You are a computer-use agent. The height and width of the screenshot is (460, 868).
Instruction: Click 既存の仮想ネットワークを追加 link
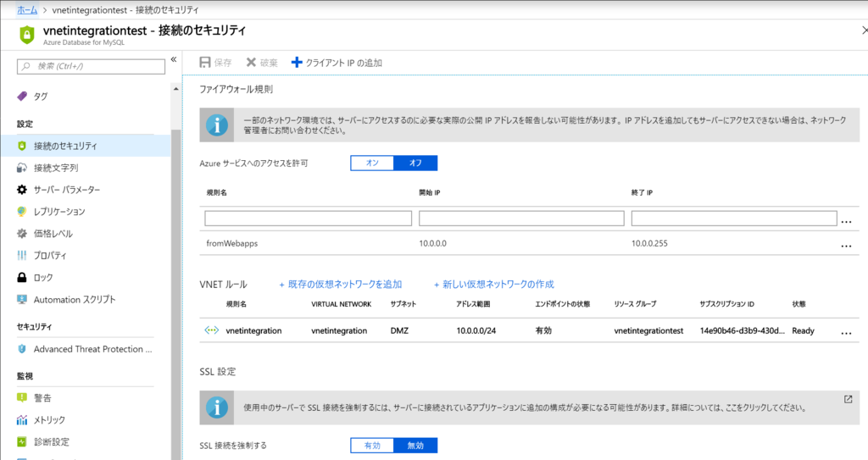[341, 285]
